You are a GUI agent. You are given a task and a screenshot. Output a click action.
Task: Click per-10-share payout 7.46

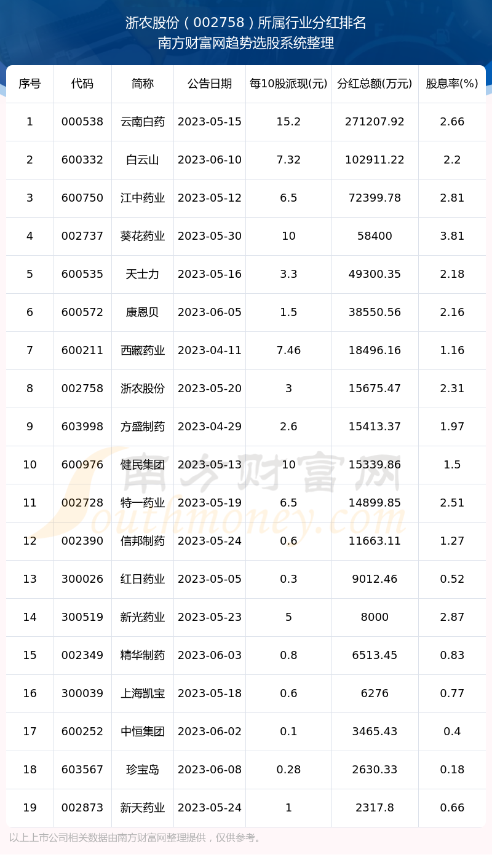288,350
